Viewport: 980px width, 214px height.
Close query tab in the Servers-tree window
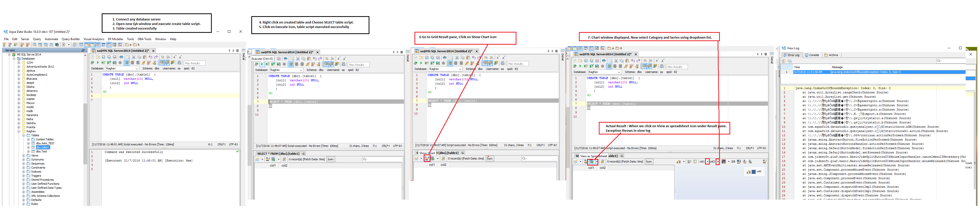pyautogui.click(x=153, y=51)
